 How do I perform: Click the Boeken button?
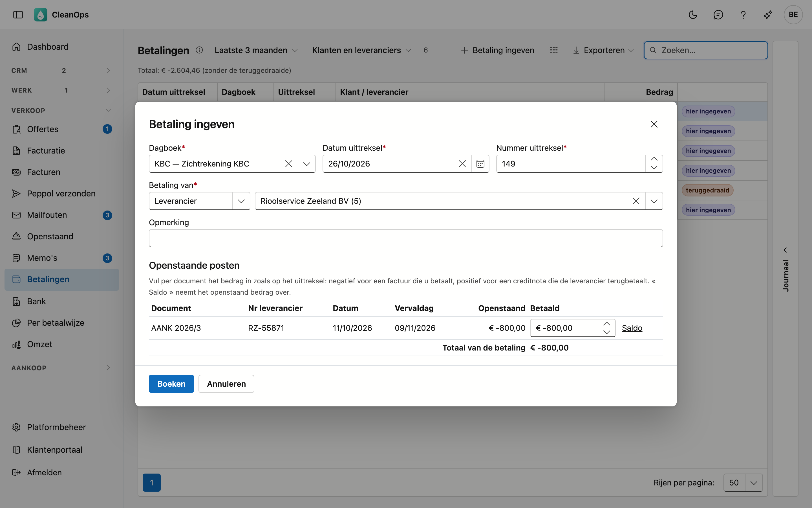pos(171,384)
